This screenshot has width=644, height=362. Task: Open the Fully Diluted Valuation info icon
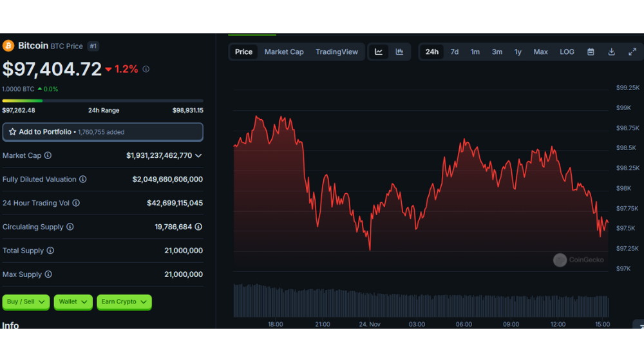83,179
